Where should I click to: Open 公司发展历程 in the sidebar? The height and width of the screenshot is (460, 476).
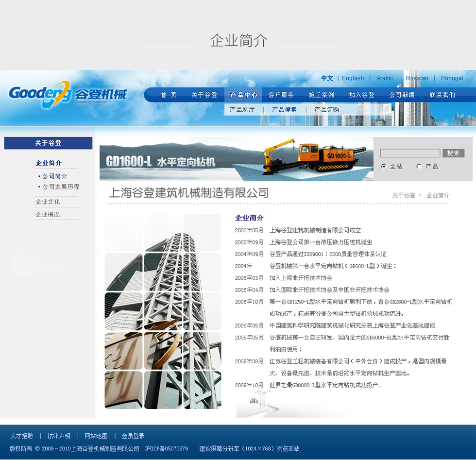[61, 187]
